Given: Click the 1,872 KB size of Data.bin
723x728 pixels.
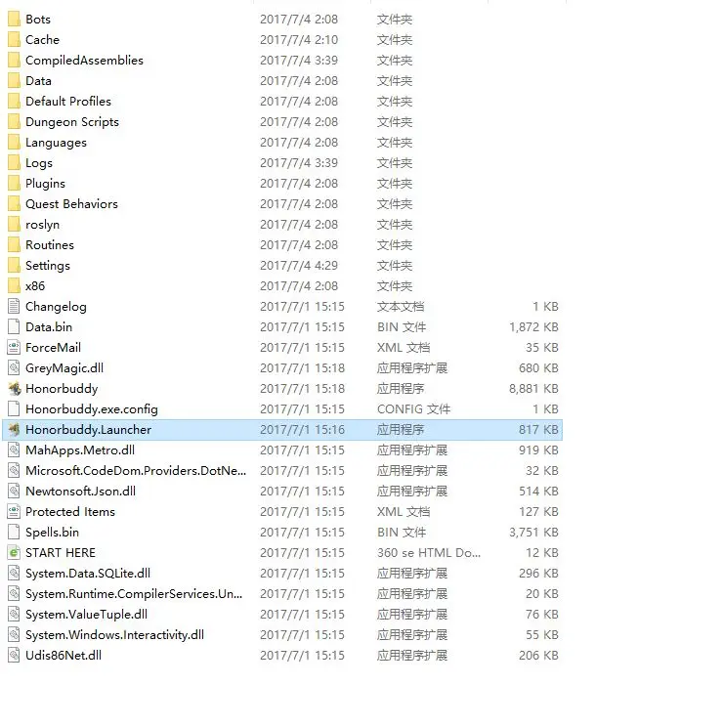Looking at the screenshot, I should tap(533, 326).
